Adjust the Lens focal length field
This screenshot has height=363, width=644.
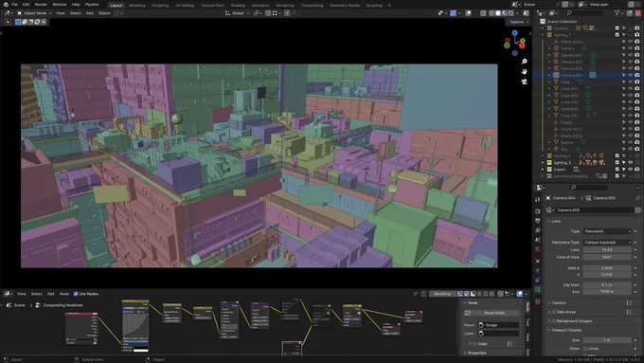coord(607,250)
